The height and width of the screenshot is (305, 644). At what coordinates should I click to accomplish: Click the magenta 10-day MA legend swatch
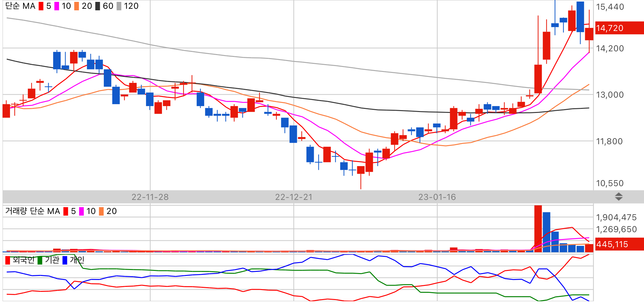(x=57, y=6)
